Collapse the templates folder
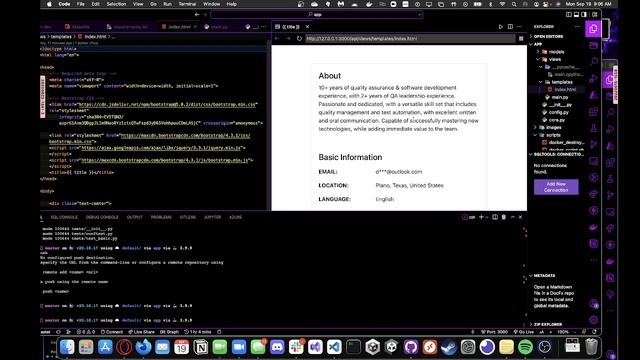 (x=562, y=82)
